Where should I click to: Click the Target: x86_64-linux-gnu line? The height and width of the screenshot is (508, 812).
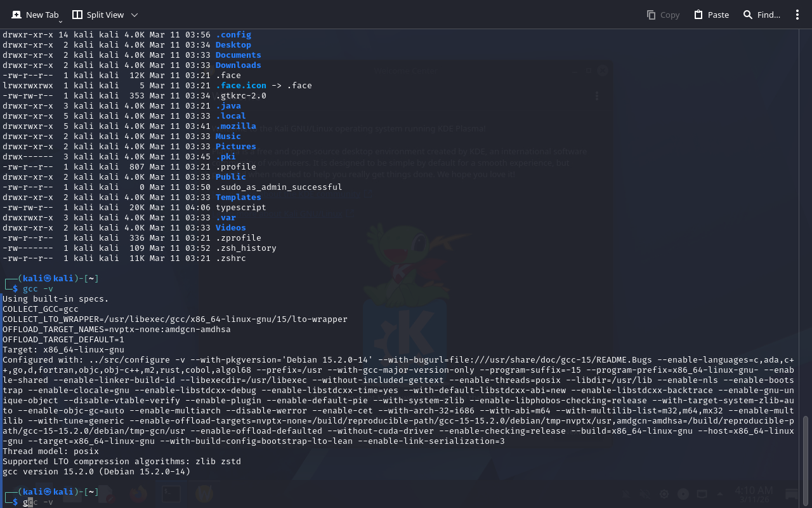[63, 350]
